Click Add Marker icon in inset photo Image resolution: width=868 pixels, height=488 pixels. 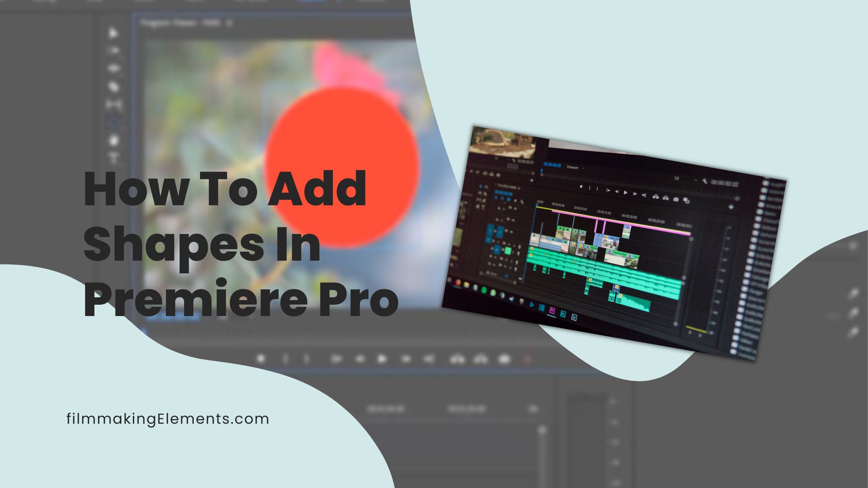click(581, 187)
